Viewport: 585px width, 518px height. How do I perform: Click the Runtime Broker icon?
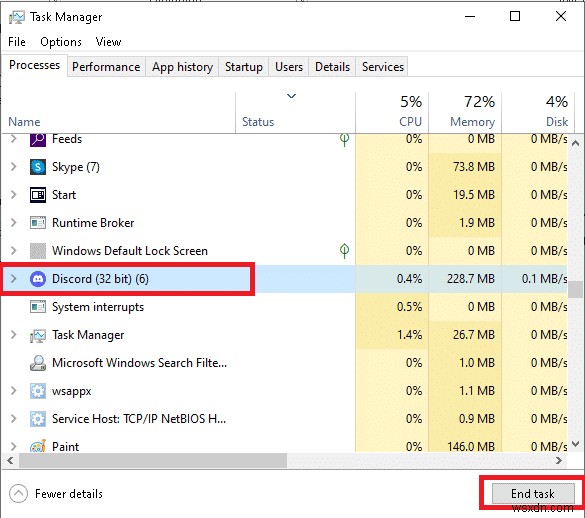point(38,223)
